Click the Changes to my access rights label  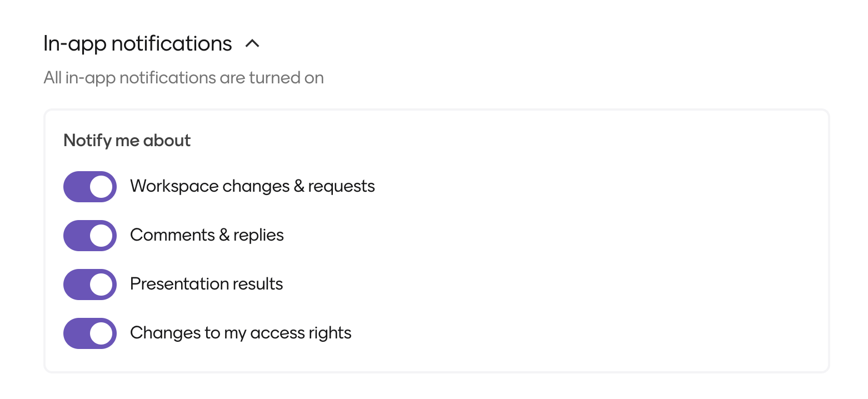(x=241, y=333)
